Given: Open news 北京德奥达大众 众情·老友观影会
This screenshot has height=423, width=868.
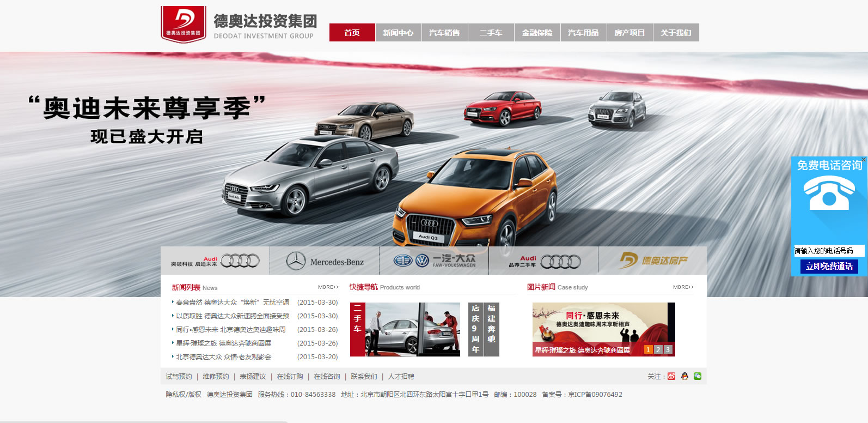Looking at the screenshot, I should click(x=223, y=356).
